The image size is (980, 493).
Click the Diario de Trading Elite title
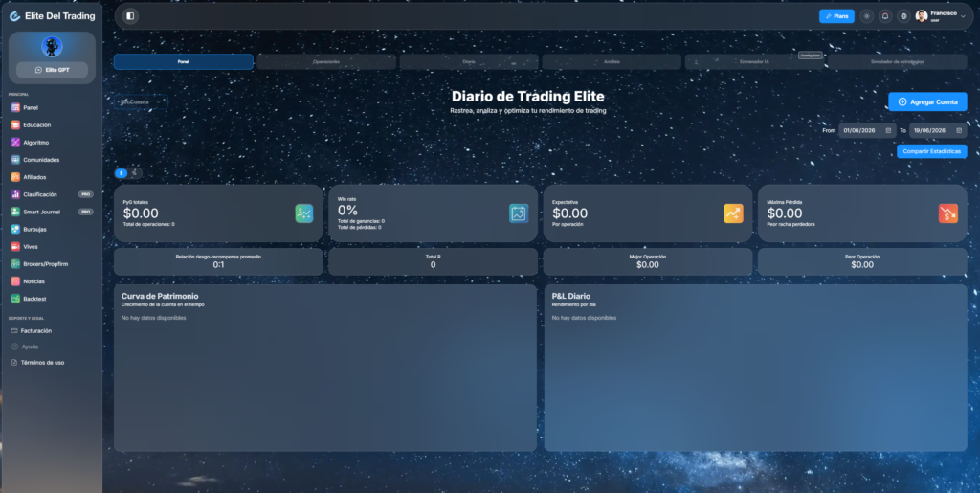pos(528,97)
